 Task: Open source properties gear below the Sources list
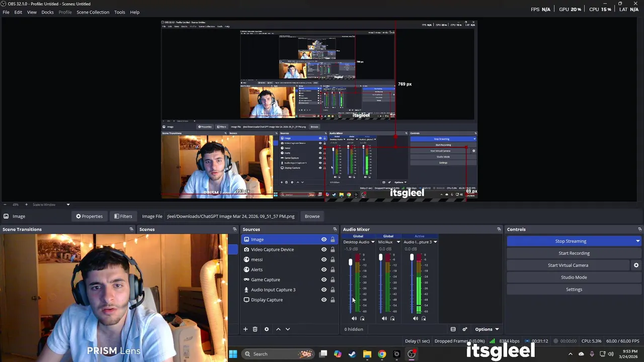(x=267, y=329)
